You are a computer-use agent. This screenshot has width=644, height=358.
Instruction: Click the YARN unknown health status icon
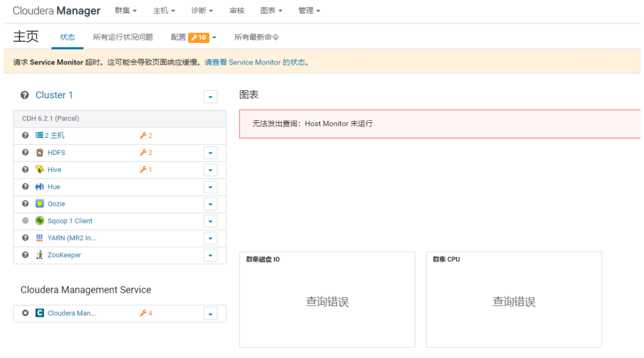tap(25, 238)
